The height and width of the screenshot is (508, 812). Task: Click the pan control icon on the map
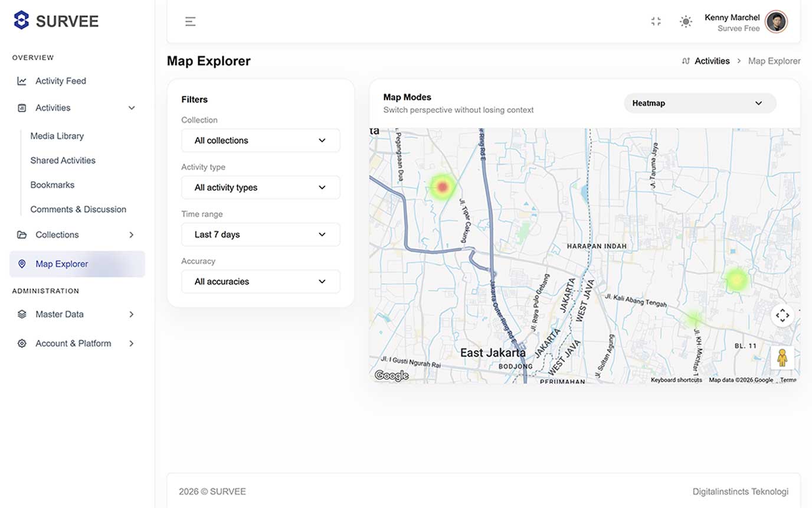[x=784, y=315]
